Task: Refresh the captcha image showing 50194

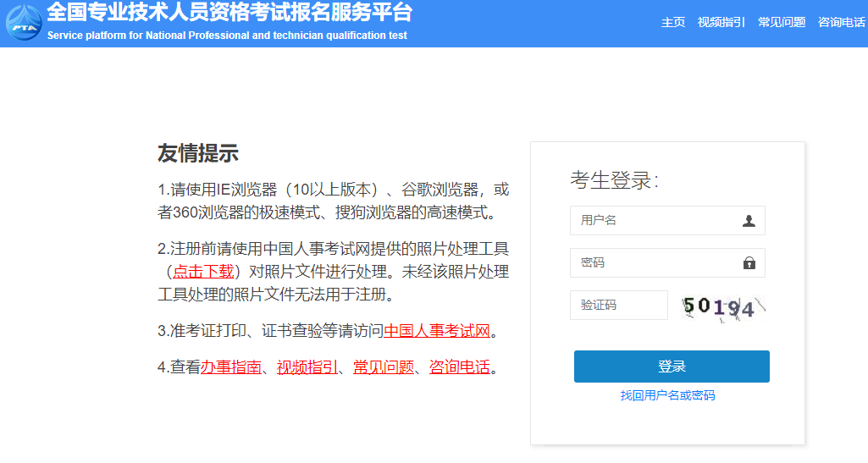Action: pyautogui.click(x=722, y=306)
